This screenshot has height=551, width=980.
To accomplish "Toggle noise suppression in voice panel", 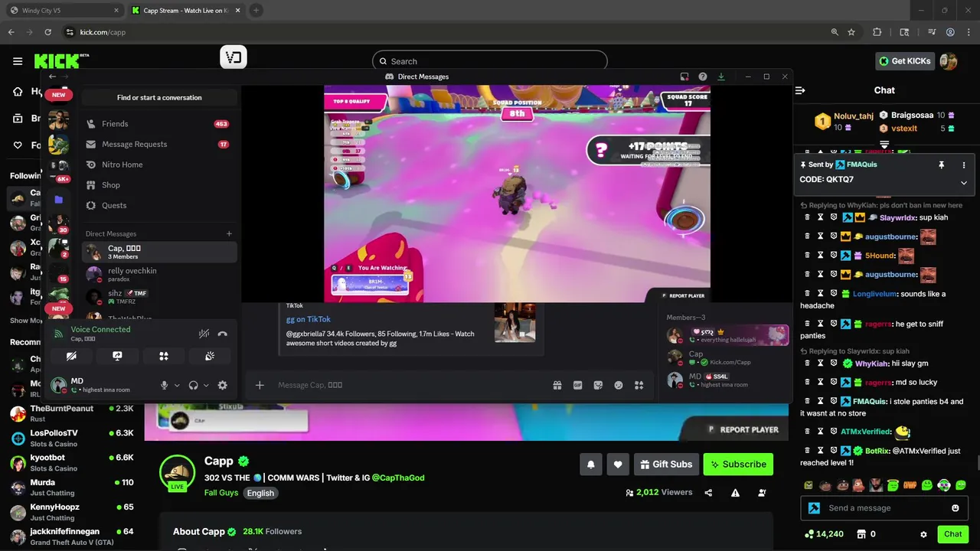I will click(x=204, y=334).
